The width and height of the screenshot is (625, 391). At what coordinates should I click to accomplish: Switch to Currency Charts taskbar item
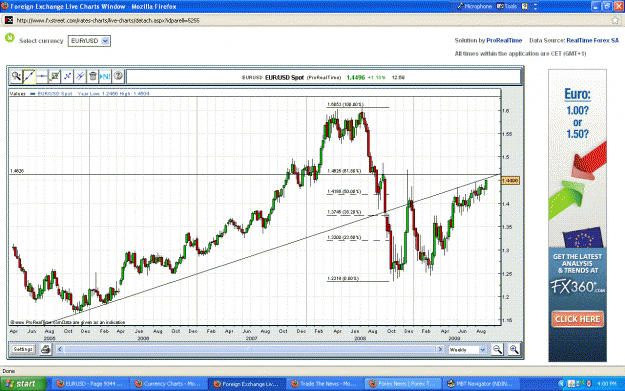169,384
